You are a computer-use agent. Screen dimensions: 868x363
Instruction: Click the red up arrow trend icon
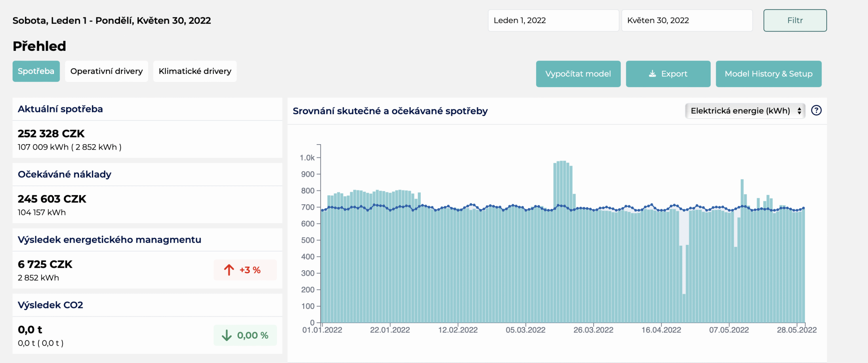click(x=229, y=270)
